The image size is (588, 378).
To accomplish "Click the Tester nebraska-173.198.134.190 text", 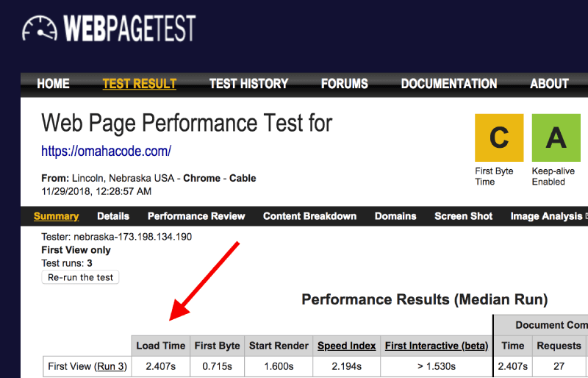I will (117, 237).
